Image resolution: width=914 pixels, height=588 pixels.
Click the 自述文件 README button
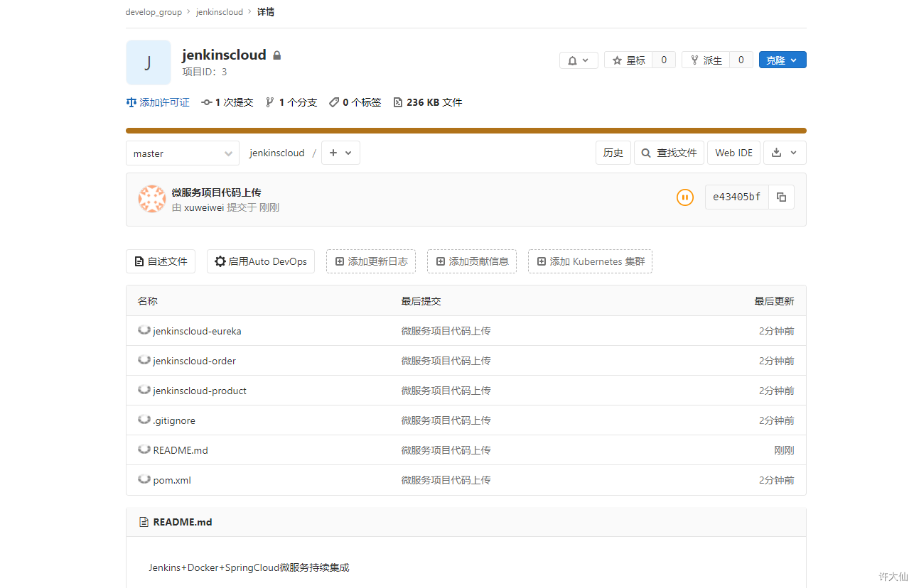point(161,261)
